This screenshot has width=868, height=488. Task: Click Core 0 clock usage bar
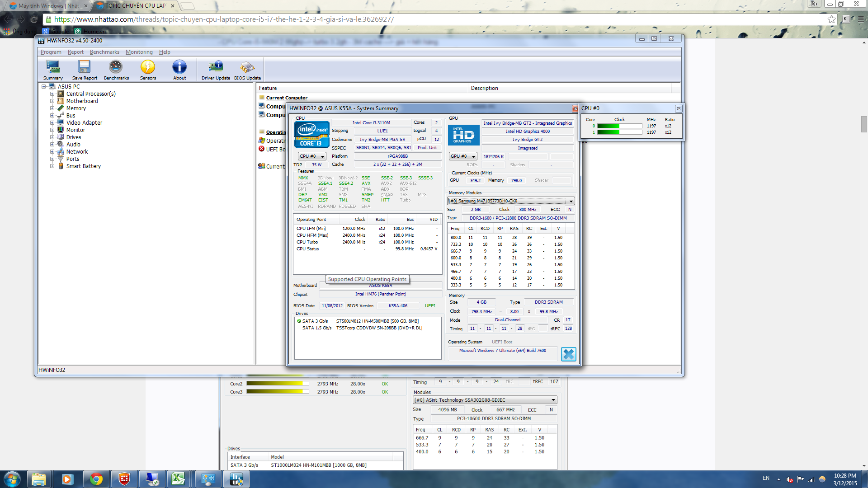tap(619, 126)
